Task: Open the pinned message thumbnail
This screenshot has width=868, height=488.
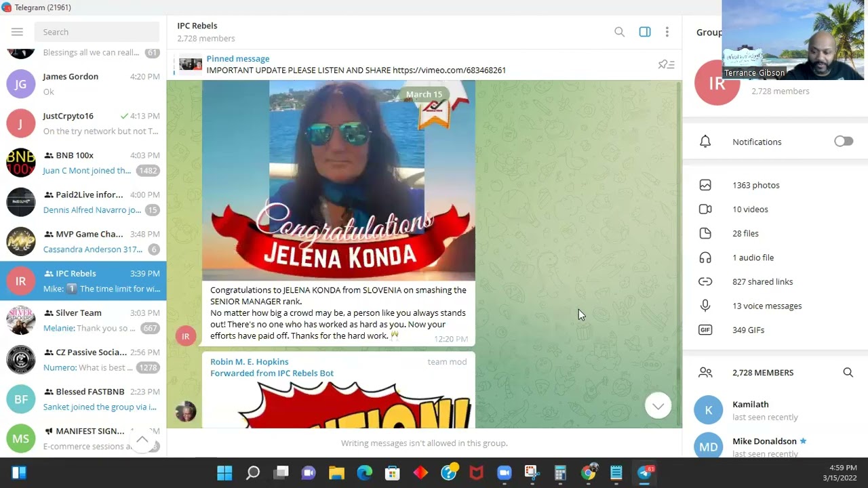Action: 191,64
